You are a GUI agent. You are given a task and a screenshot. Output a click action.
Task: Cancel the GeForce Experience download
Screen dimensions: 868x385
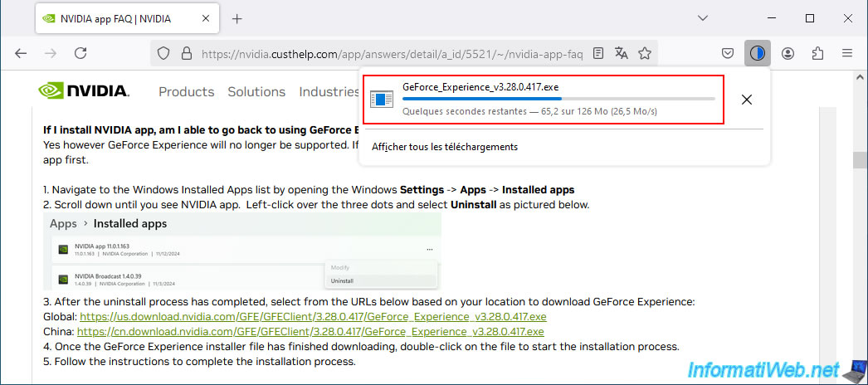tap(746, 100)
